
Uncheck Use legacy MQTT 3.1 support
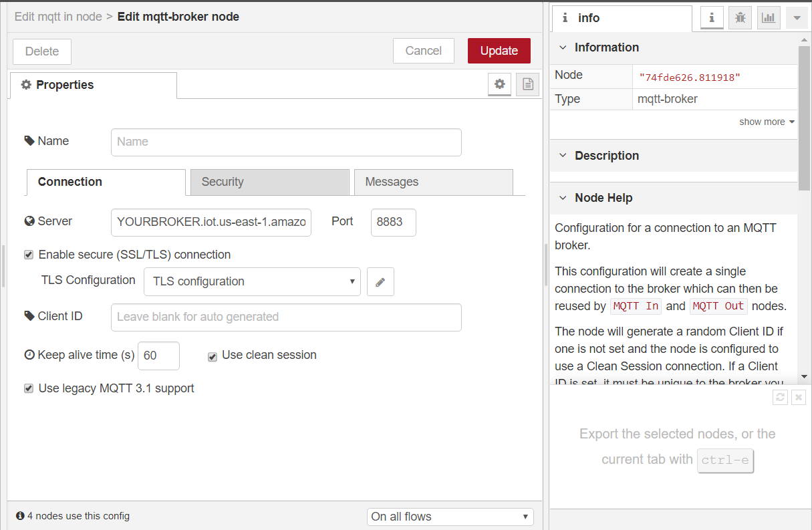click(x=29, y=388)
